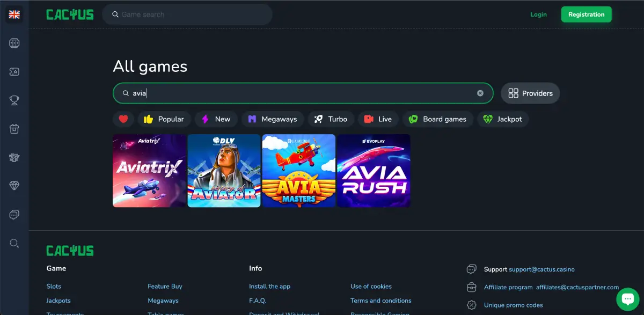Open the live chat widget bubble
This screenshot has height=315, width=644.
[627, 299]
